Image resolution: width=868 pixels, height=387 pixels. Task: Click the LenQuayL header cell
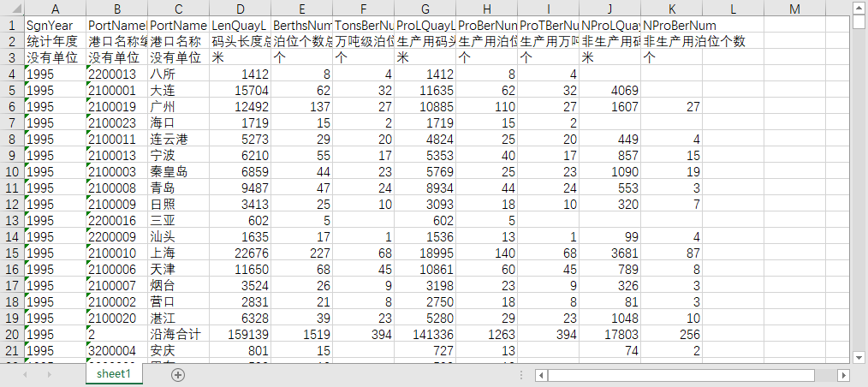coord(241,25)
